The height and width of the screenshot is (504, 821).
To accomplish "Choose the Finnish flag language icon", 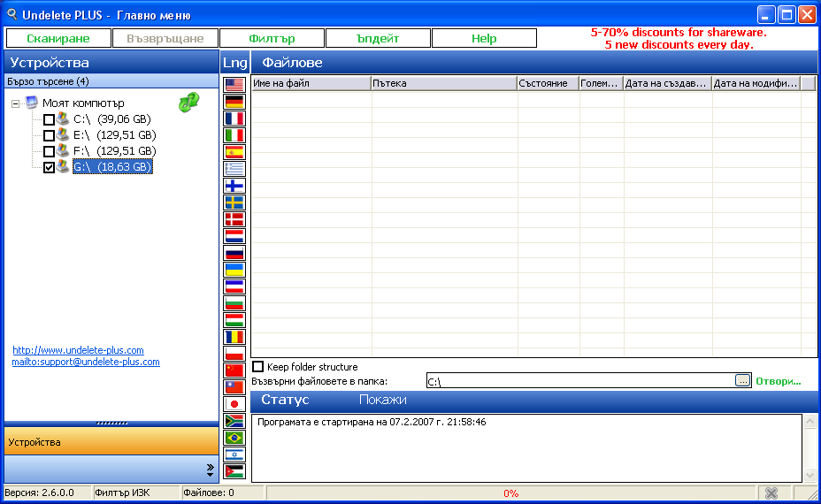I will [x=234, y=186].
